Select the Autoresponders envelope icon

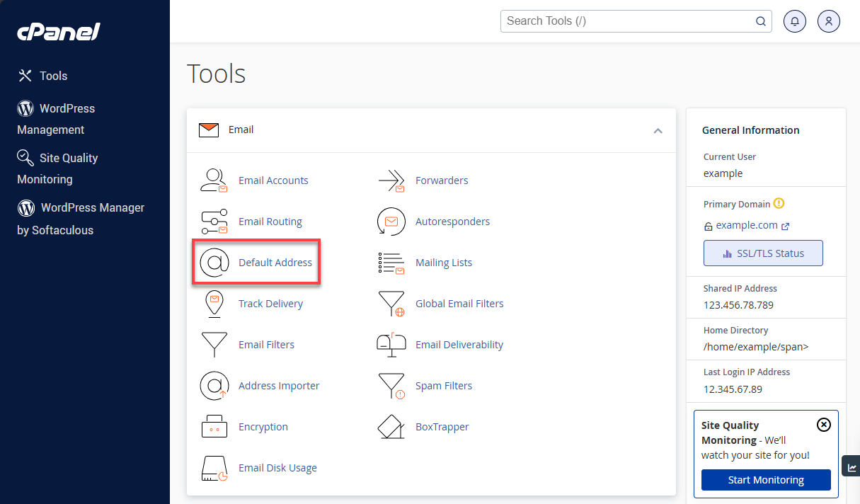click(391, 222)
